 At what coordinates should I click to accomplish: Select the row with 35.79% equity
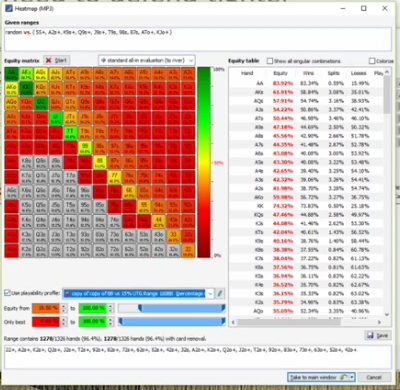click(306, 302)
